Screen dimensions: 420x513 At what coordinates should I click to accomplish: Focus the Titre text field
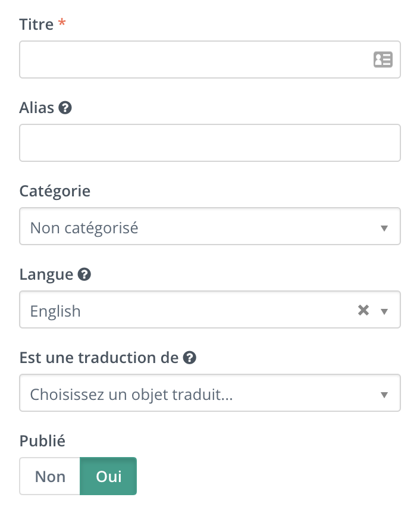point(210,60)
